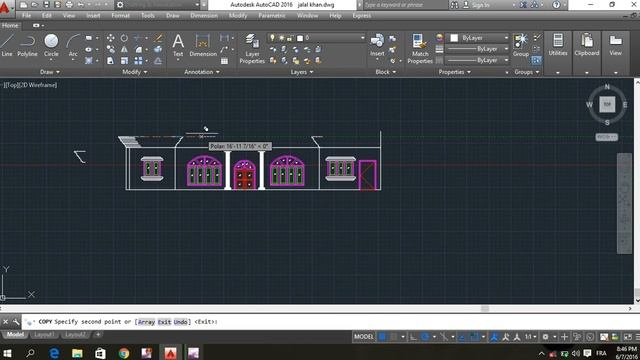Choose Undo option in command line
Screen dimensions: 640x360
click(180, 322)
